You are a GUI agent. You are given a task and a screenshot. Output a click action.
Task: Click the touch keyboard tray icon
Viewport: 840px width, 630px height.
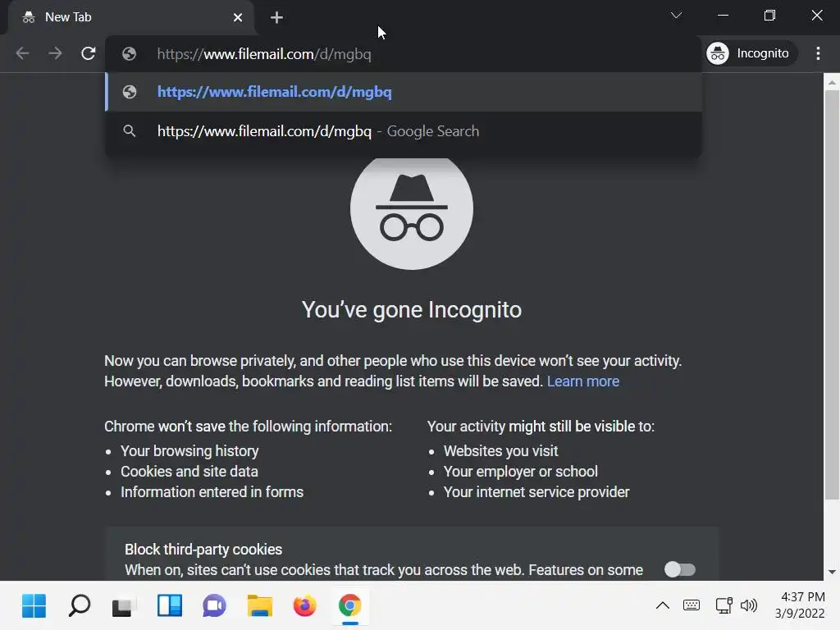691,605
